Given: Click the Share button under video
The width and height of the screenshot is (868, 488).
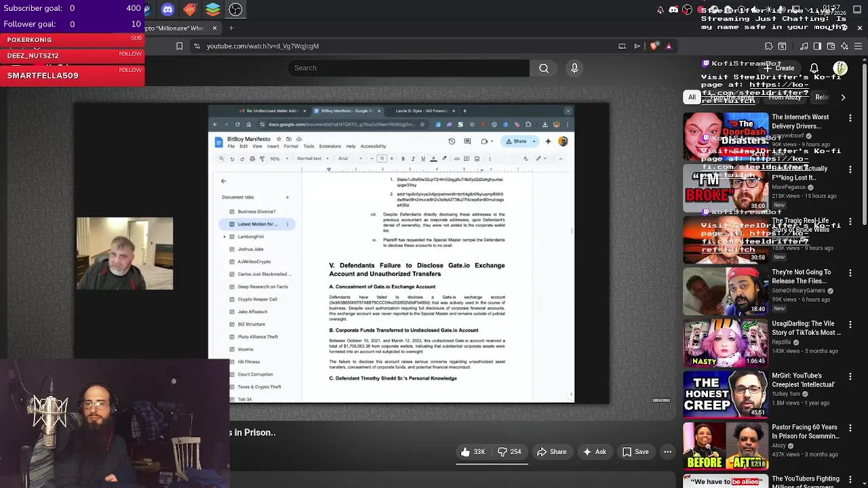Looking at the screenshot, I should 551,452.
